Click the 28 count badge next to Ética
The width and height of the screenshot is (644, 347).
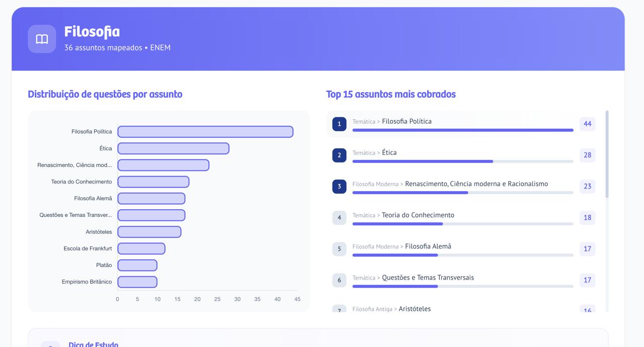click(587, 155)
